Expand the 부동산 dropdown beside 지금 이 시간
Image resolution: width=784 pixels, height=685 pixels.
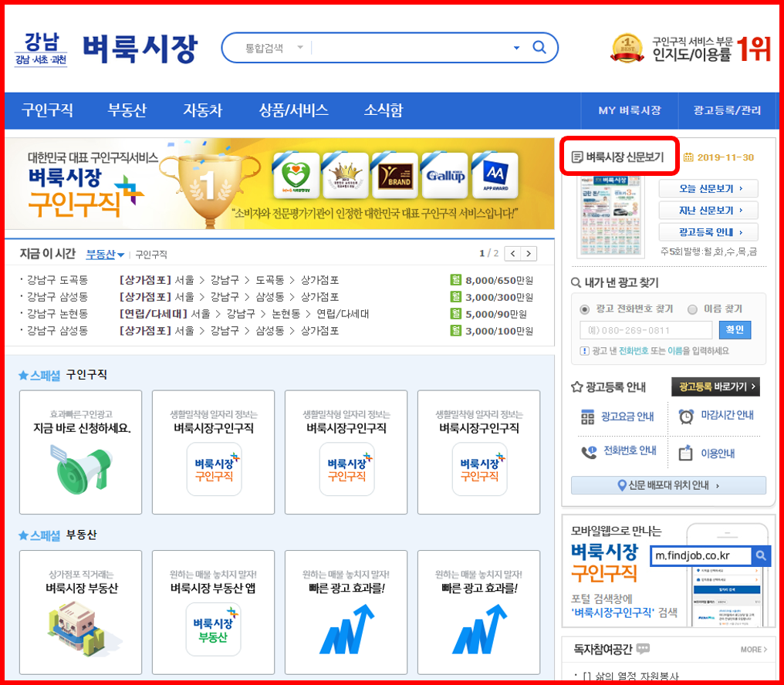click(x=105, y=255)
